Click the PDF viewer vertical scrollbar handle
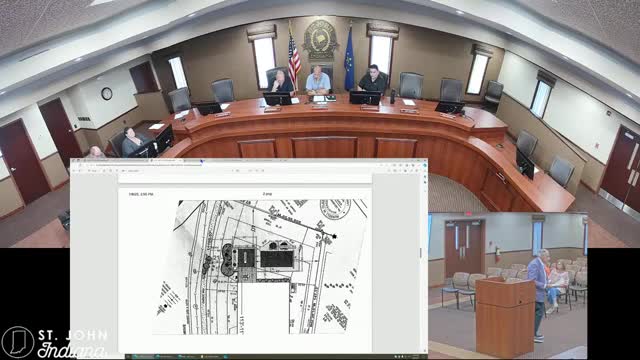 421,253
